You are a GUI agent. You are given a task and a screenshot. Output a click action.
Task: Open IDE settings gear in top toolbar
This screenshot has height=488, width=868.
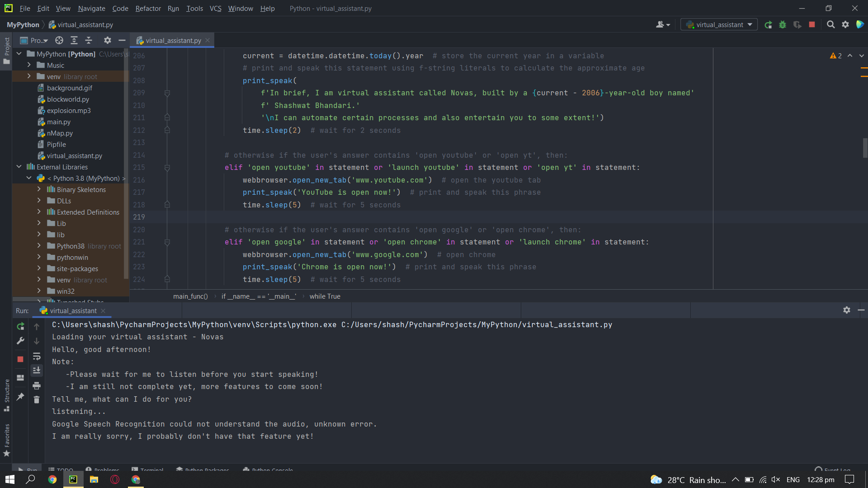(x=845, y=25)
